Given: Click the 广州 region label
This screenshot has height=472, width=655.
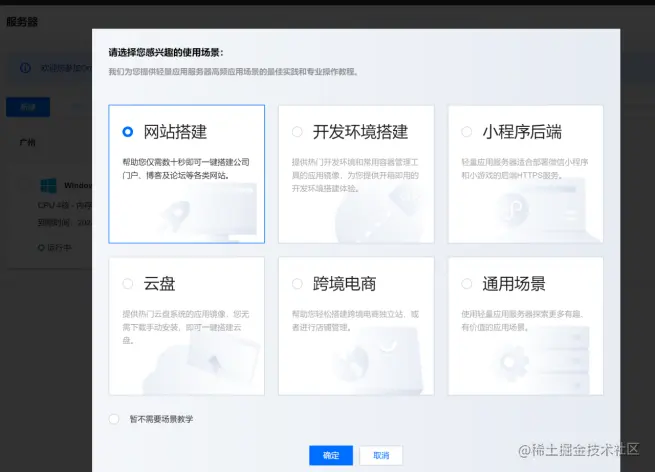Looking at the screenshot, I should pos(28,142).
